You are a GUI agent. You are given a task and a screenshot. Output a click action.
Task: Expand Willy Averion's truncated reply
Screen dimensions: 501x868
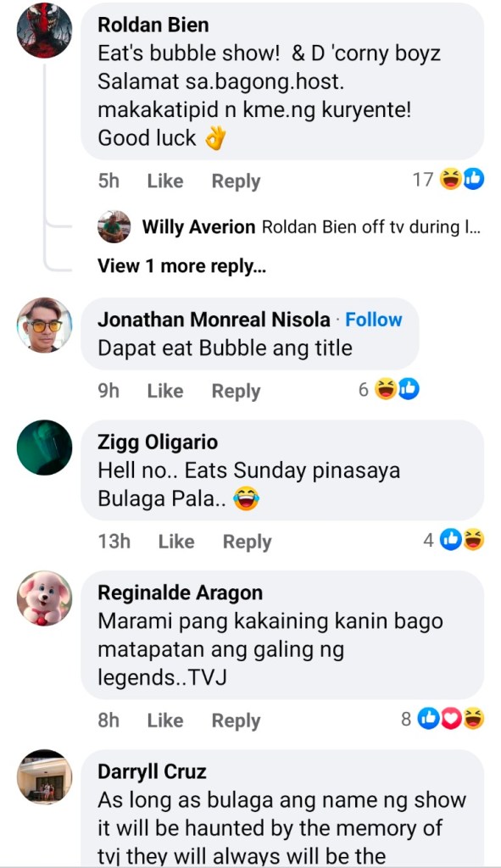pyautogui.click(x=371, y=227)
